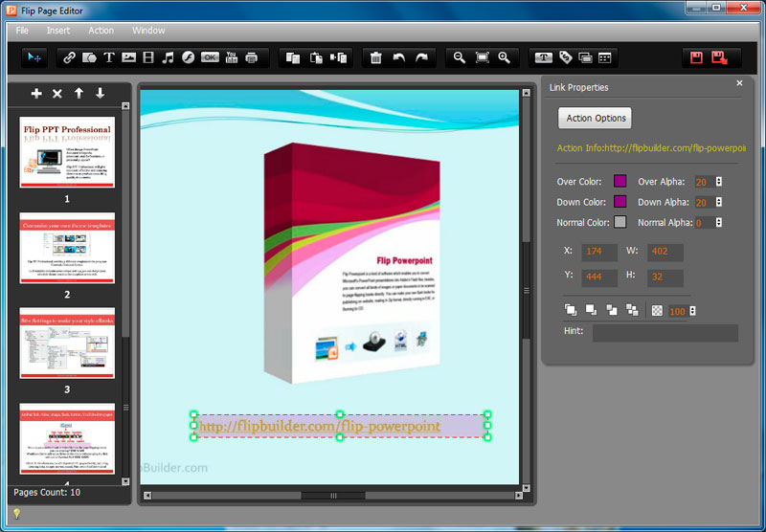Select page 1 thumbnail
Viewport: 766px width, 532px height.
(67, 152)
